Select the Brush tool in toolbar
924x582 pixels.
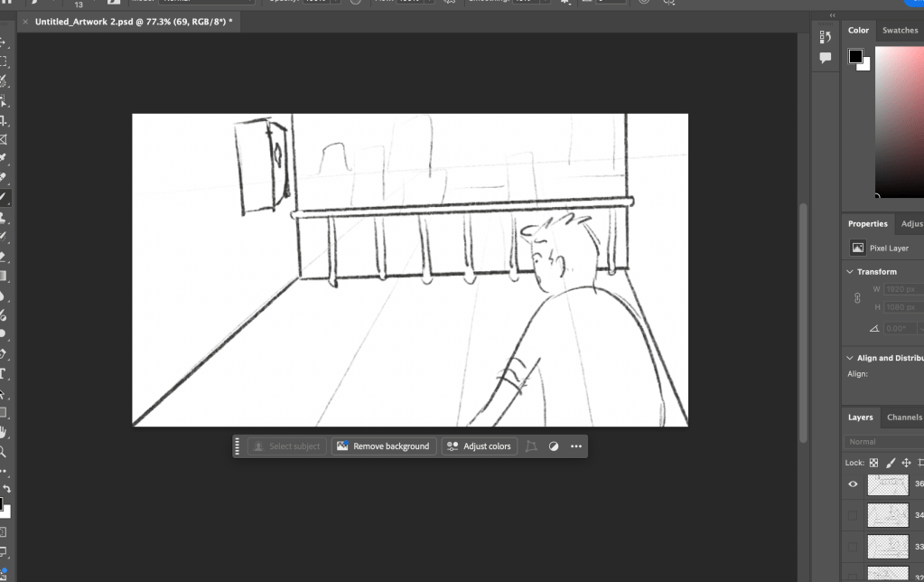4,197
